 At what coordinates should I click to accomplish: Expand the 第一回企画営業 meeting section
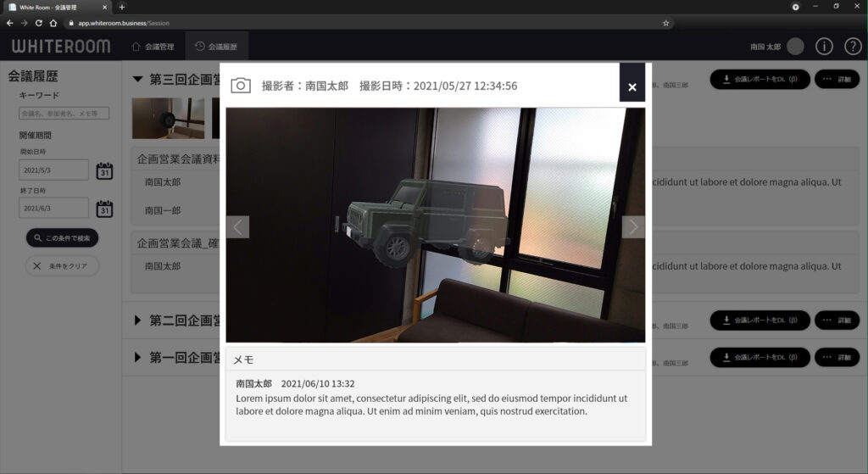click(x=137, y=357)
